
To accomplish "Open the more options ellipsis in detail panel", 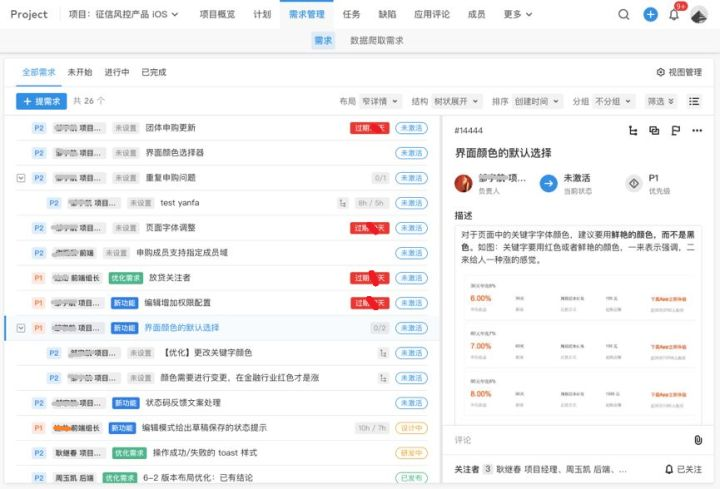I will click(x=697, y=131).
